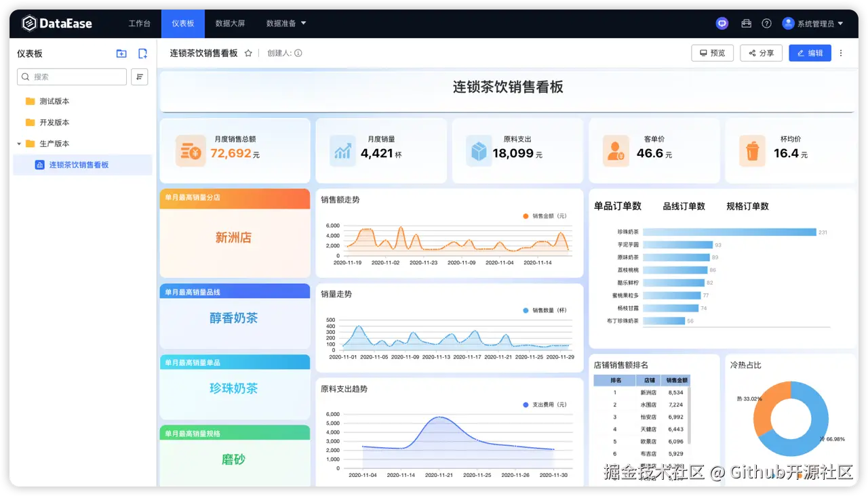The height and width of the screenshot is (496, 868).
Task: Create a new folder in dashboard panel
Action: pos(121,54)
